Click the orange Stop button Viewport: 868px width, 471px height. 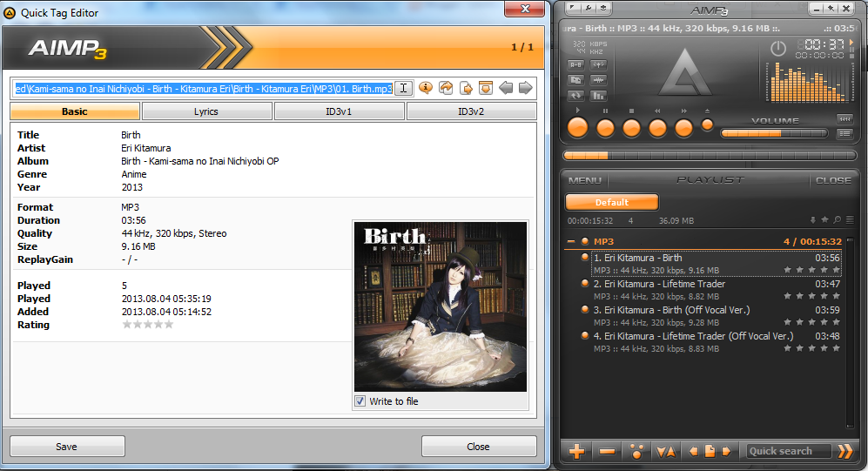click(x=631, y=128)
